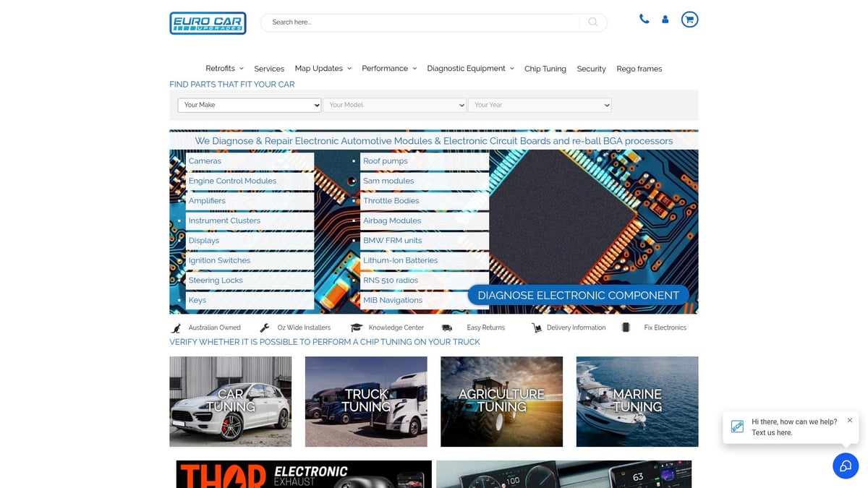The image size is (868, 488).
Task: Open the Rego frames menu item
Action: [639, 69]
